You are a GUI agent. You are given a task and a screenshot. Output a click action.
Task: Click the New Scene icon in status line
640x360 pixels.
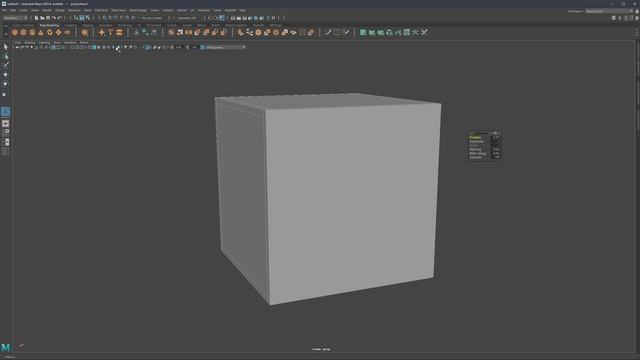36,18
